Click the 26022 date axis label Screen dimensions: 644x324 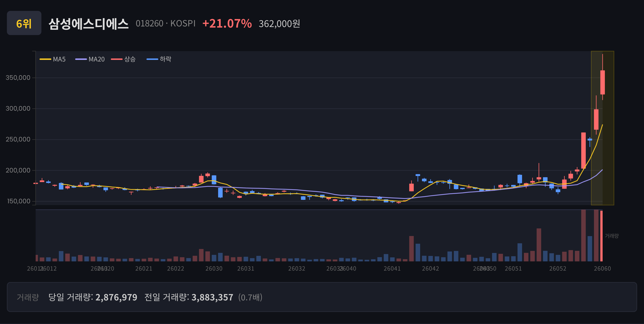176,268
